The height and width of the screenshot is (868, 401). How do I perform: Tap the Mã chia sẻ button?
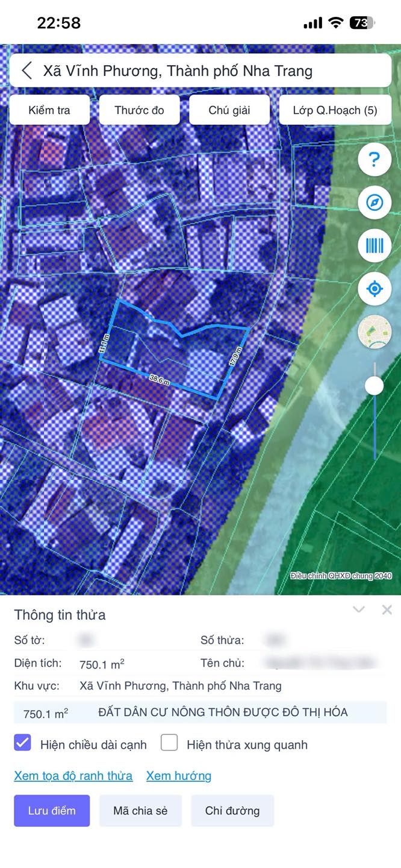point(140,811)
